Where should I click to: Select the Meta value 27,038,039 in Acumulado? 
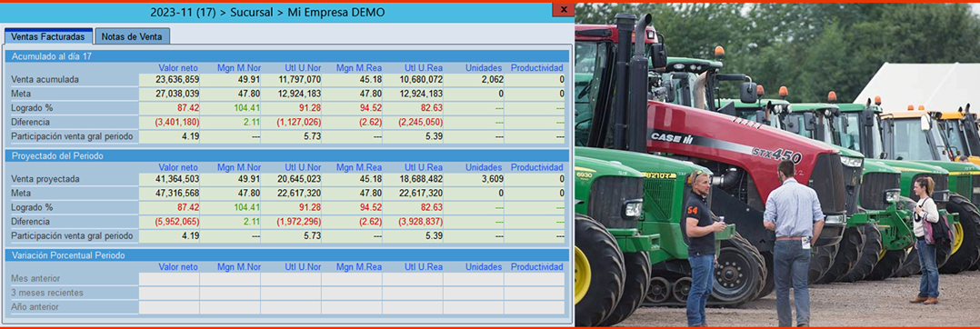pos(169,94)
